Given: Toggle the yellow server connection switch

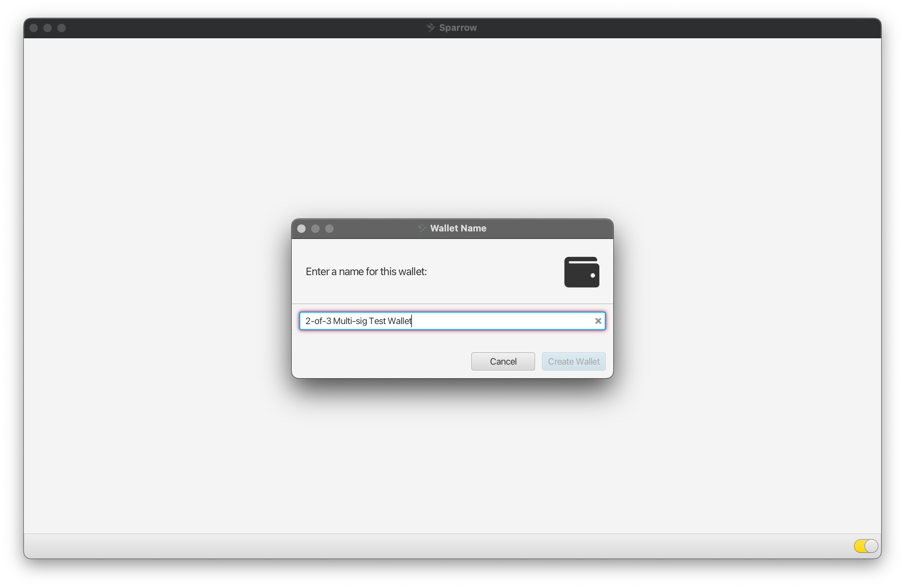Looking at the screenshot, I should click(865, 546).
